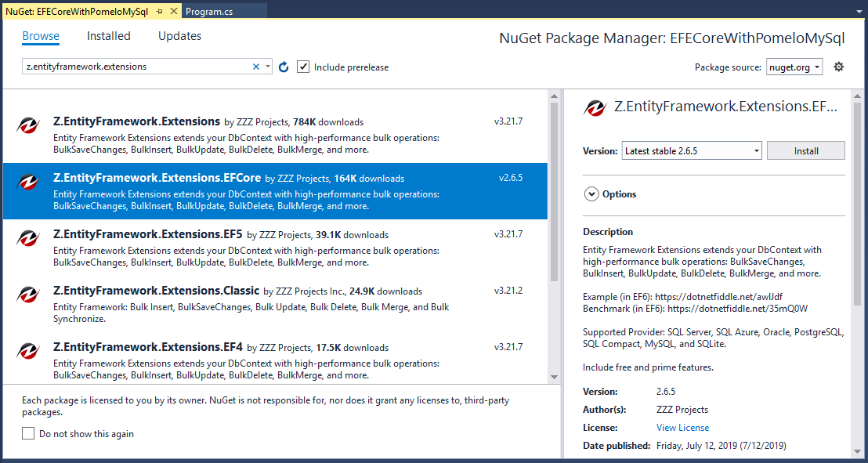
Task: Select Z.EntityFramework.Extensions.EFCore package title
Action: click(157, 178)
